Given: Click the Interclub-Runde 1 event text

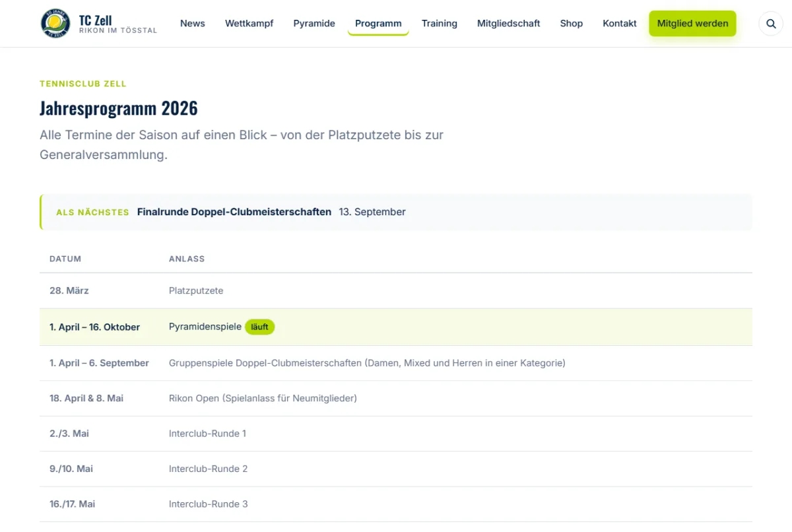Looking at the screenshot, I should tap(207, 434).
